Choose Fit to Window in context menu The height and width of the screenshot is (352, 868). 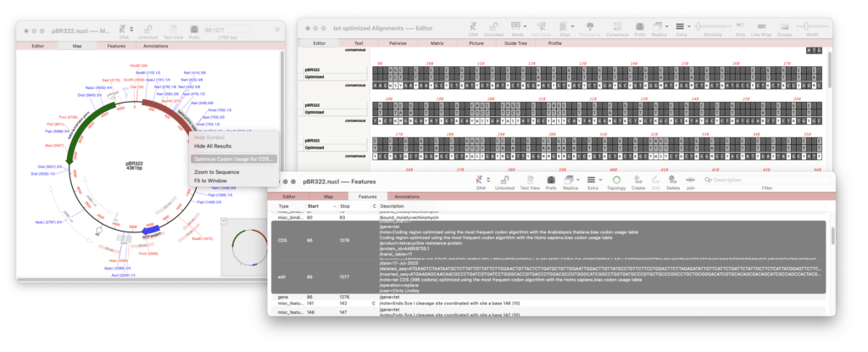[x=210, y=180]
